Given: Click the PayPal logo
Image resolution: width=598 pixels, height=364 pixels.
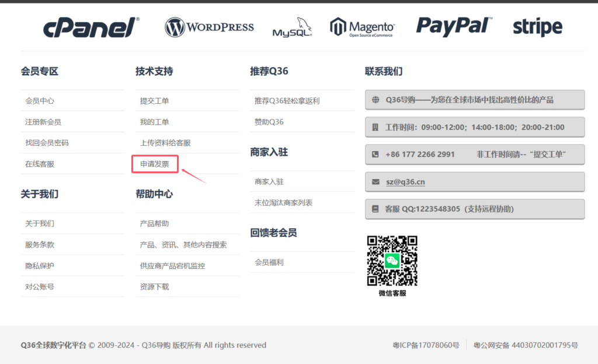Looking at the screenshot, I should [454, 27].
